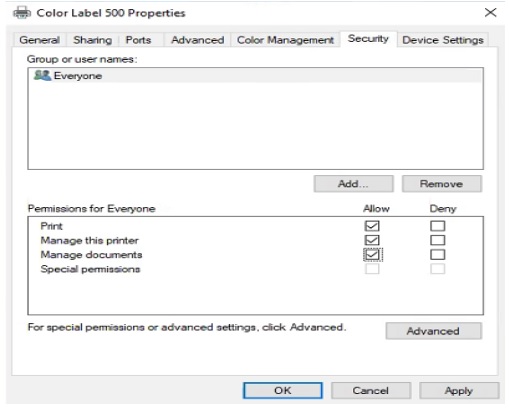
Task: Click the Everyone group users icon
Action: [42, 75]
